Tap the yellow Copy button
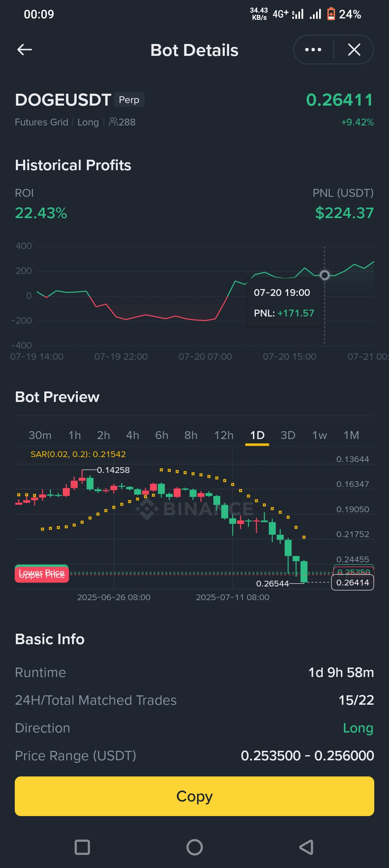 pos(194,796)
